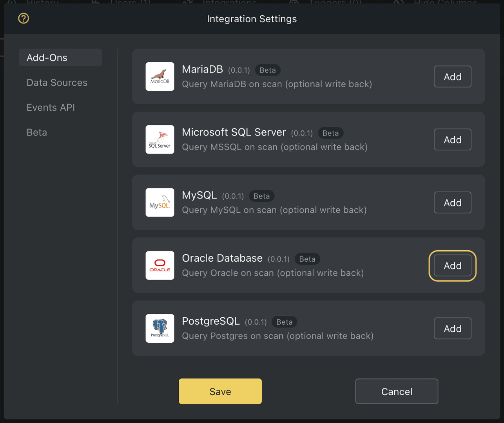Click 'Query MSSQL on scan' description
The image size is (504, 423).
click(x=275, y=147)
